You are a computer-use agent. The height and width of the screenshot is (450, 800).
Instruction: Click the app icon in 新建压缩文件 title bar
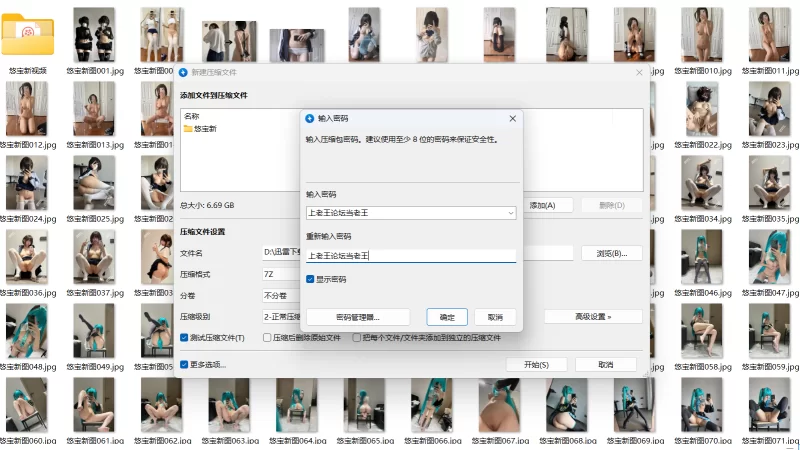tap(183, 72)
